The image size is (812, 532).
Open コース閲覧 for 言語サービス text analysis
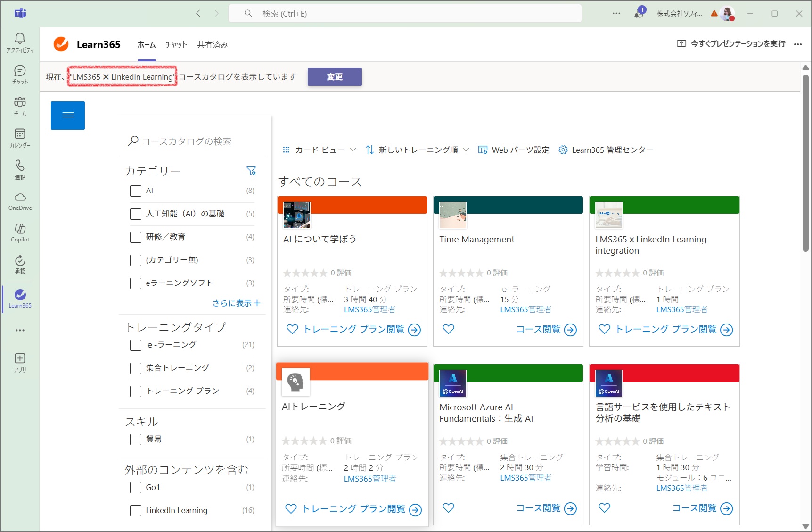tap(702, 508)
